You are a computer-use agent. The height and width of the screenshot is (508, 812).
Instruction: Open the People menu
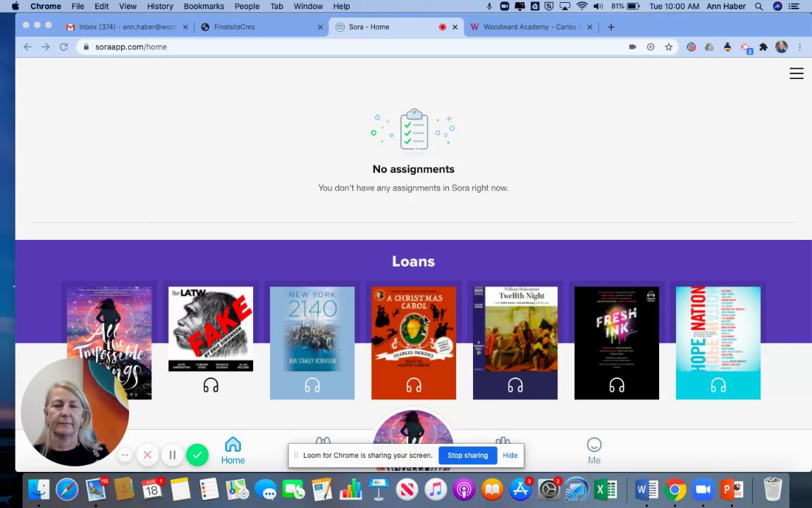pyautogui.click(x=247, y=6)
